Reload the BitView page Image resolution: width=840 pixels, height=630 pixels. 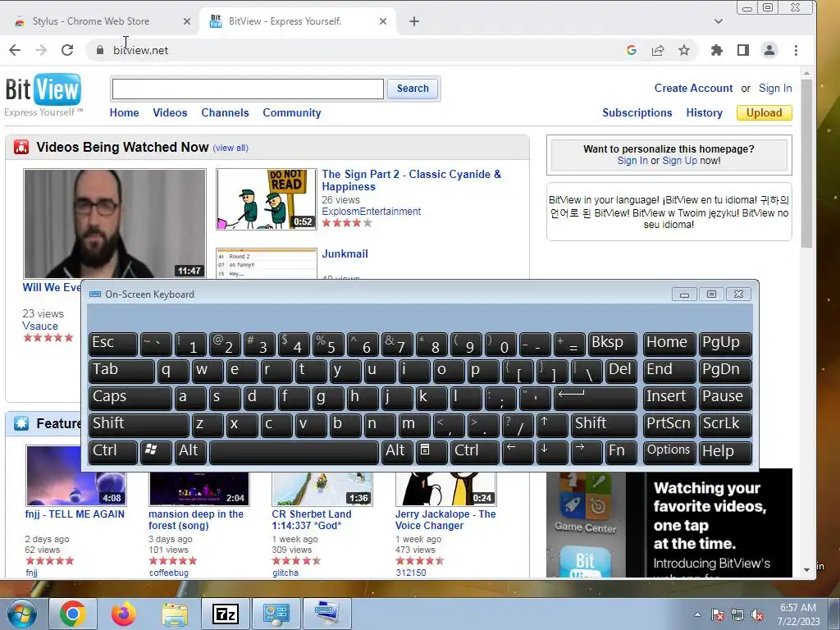[x=67, y=50]
